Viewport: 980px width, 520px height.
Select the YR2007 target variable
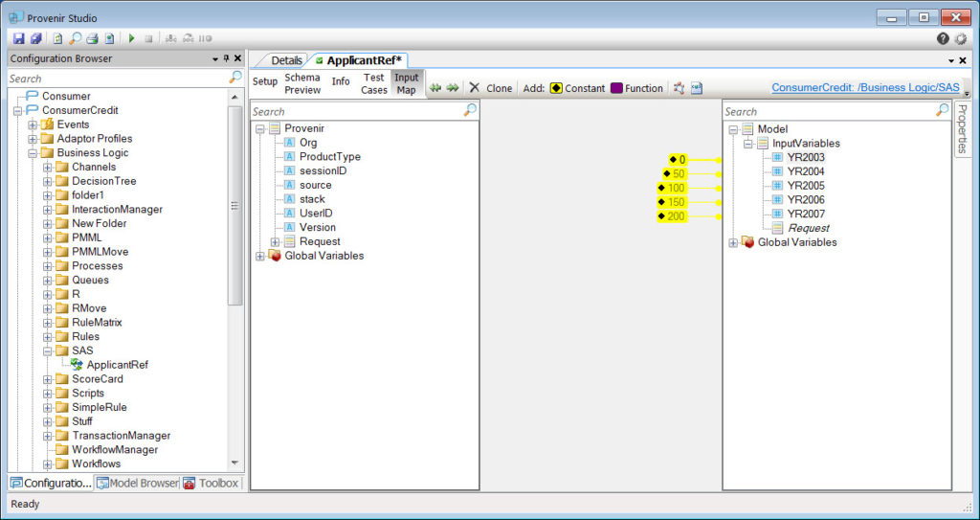pos(806,214)
